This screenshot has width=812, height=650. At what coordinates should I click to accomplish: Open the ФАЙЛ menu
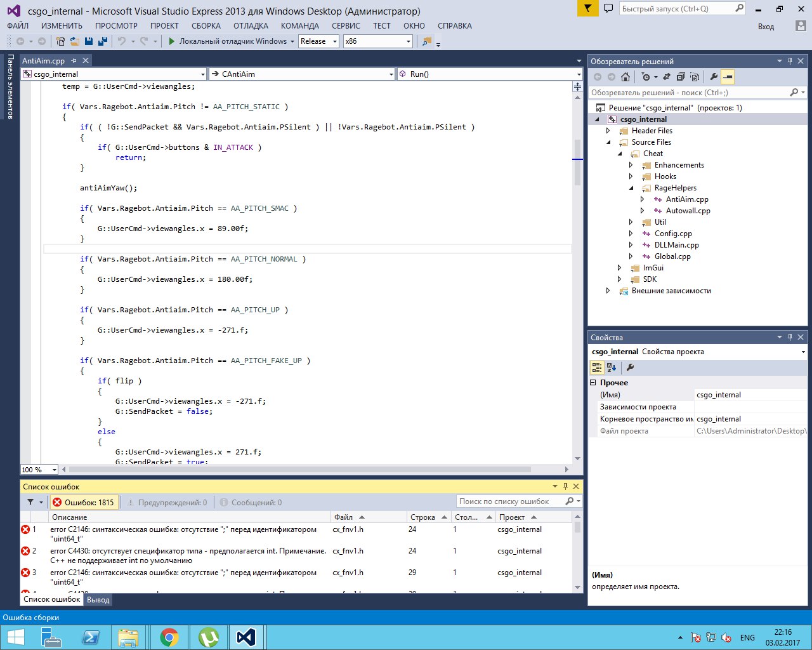pos(18,26)
